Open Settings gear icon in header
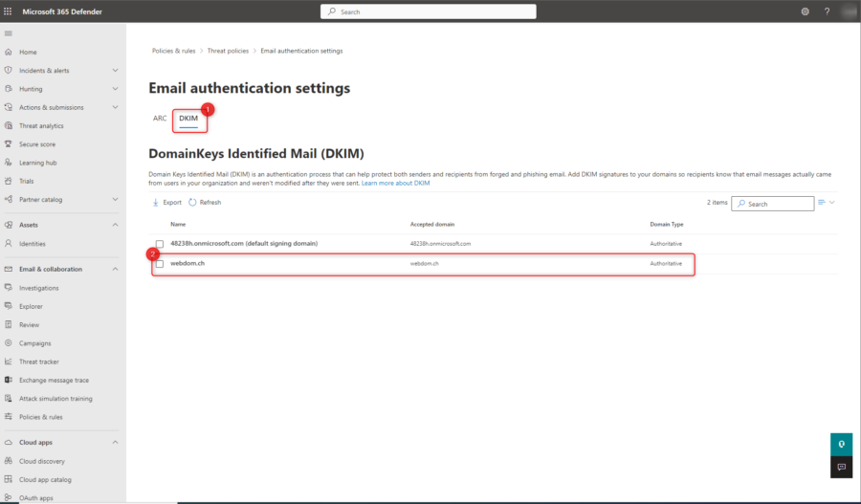861x504 pixels. coord(805,11)
